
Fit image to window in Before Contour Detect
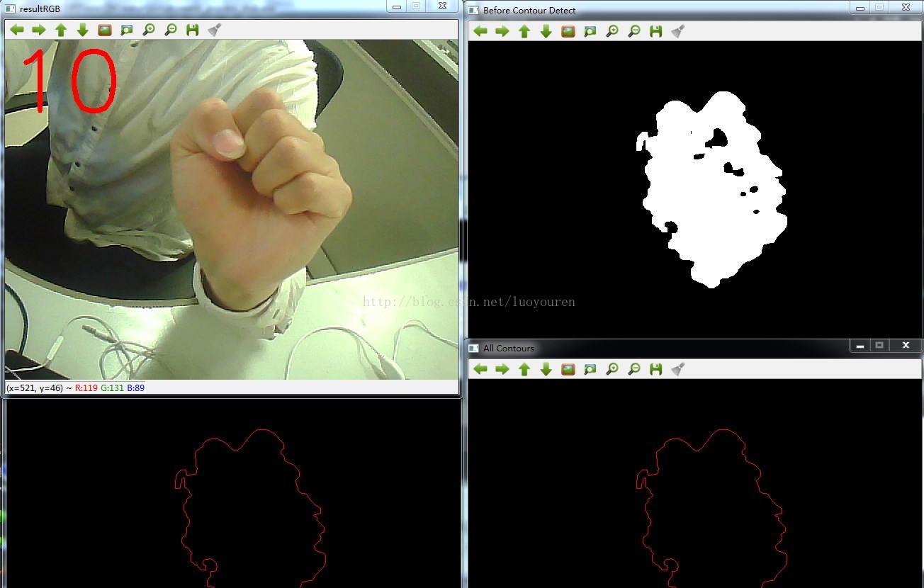(590, 31)
